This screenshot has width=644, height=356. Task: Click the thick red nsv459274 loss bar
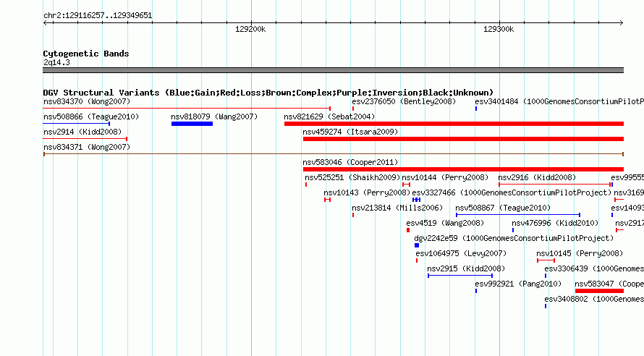pos(463,139)
